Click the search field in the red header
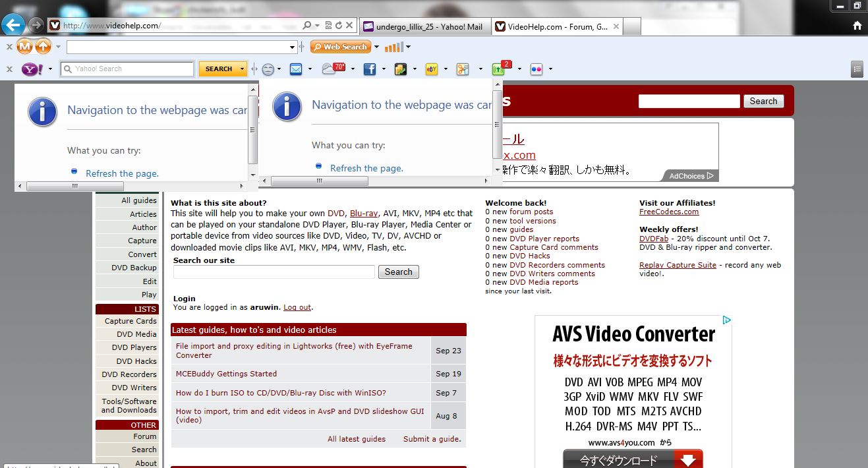The width and height of the screenshot is (868, 468). tap(689, 101)
